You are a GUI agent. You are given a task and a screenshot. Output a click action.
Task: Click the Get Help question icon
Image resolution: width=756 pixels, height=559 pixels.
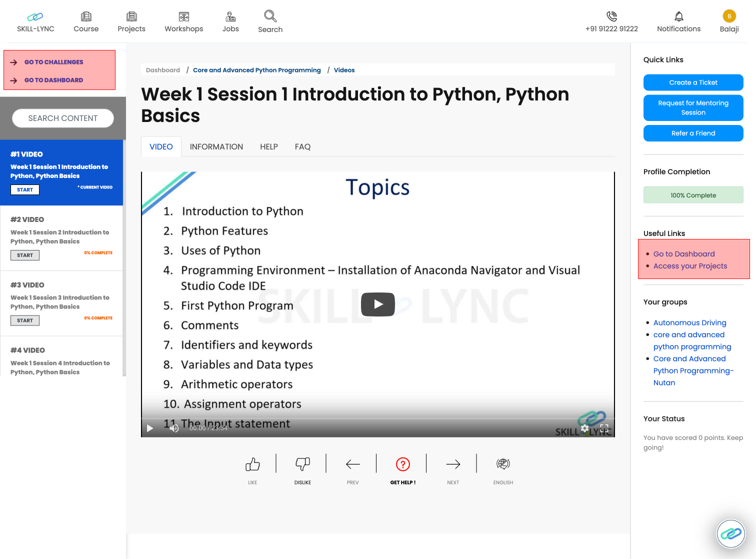coord(403,464)
